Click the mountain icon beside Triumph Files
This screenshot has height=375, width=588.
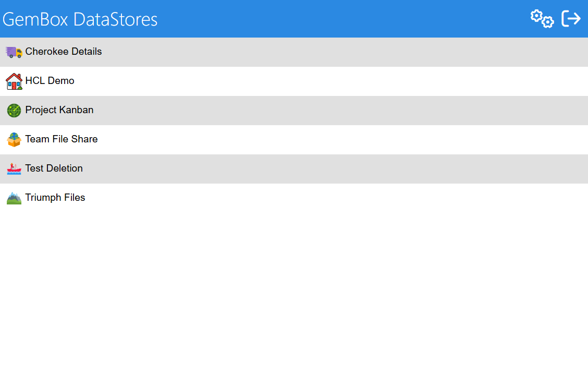pos(14,198)
